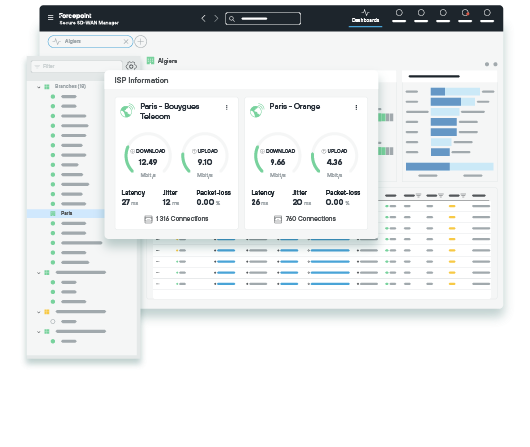Click the Branches (19) folder icon
530x447 pixels.
[x=47, y=87]
